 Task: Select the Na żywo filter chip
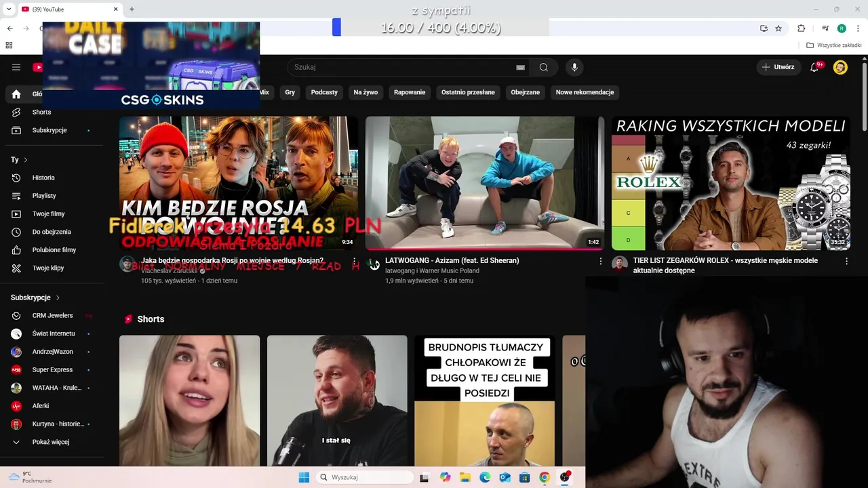[x=366, y=92]
